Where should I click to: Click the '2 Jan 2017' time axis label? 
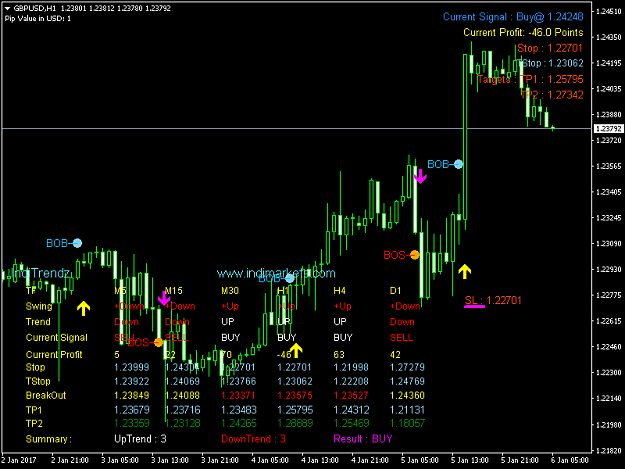19,460
